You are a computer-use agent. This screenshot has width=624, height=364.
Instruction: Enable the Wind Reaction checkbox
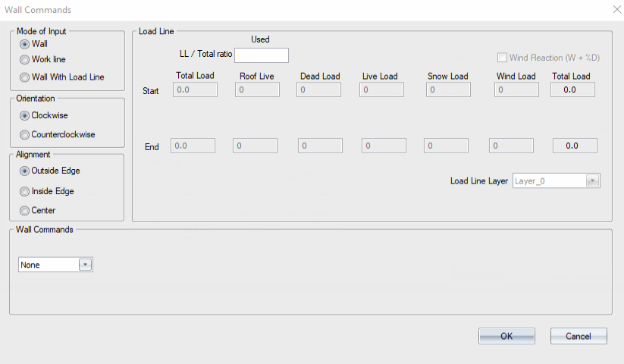[x=502, y=58]
